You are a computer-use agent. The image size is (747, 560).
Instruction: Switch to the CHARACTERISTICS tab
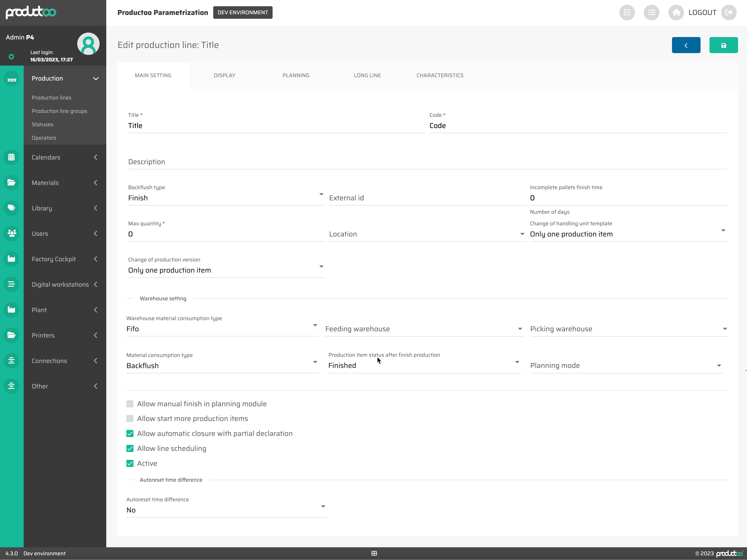coord(439,75)
